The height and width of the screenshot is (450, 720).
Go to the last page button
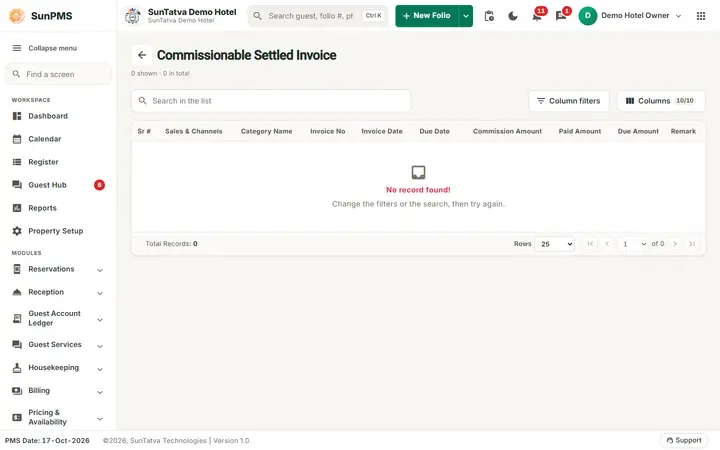pos(692,244)
